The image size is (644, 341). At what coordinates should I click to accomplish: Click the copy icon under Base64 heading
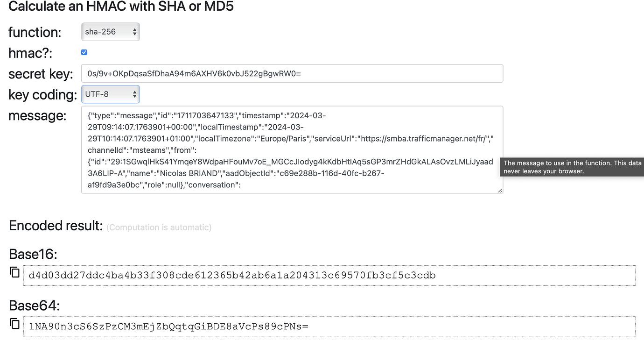coord(14,324)
